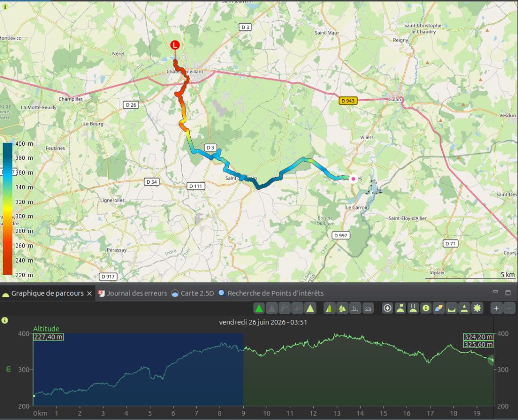The image size is (518, 420).
Task: Click the triangle with baseline icon
Action: click(464, 308)
